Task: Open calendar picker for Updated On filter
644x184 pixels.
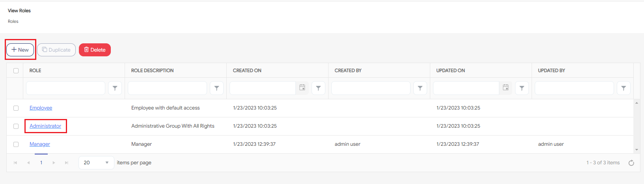Action: pyautogui.click(x=506, y=88)
